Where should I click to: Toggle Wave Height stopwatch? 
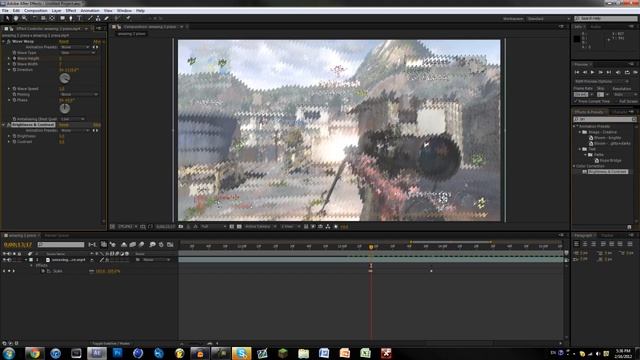[14, 58]
